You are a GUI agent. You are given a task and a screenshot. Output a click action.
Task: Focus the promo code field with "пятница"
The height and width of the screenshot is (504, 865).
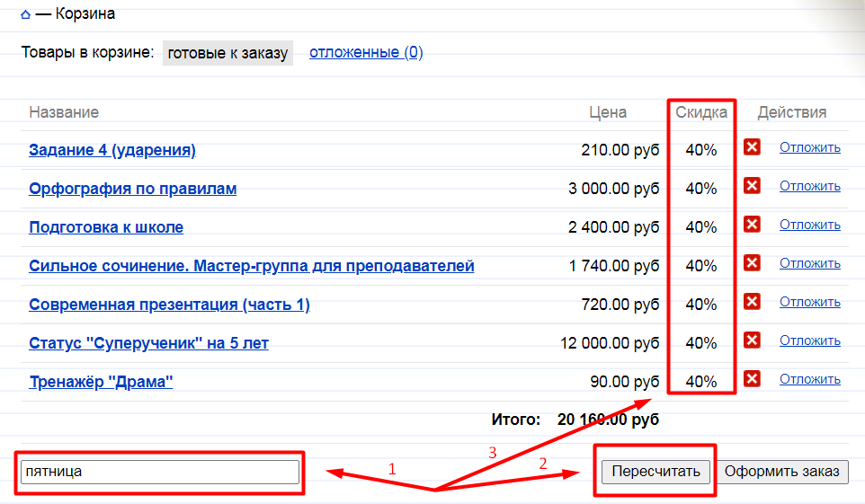[161, 472]
